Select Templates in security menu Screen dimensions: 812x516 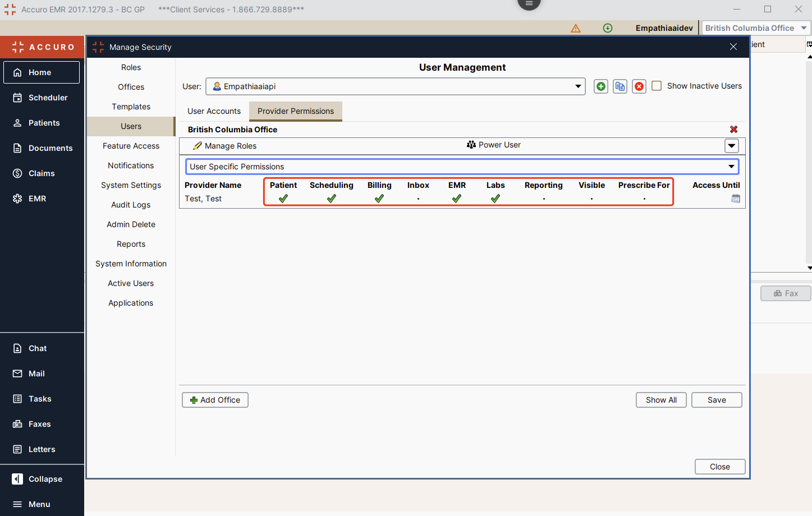pyautogui.click(x=131, y=107)
